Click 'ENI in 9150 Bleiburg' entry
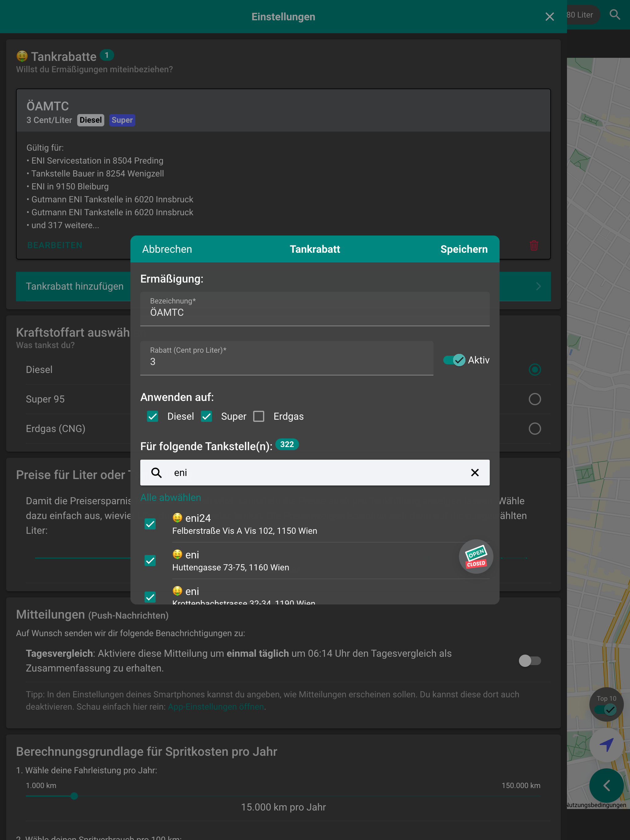The height and width of the screenshot is (840, 630). pos(70,186)
